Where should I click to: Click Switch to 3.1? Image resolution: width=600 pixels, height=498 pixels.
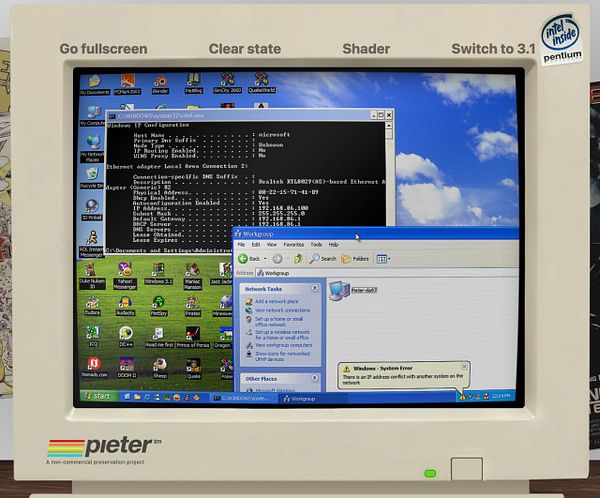[x=493, y=49]
